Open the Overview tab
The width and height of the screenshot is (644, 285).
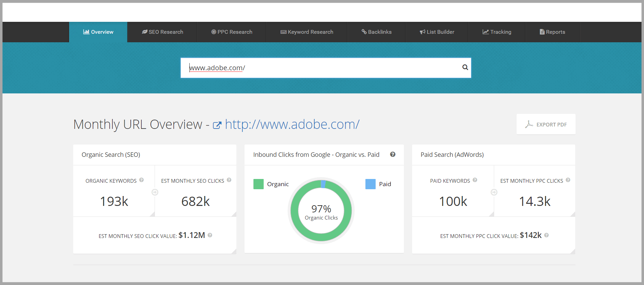coord(98,32)
